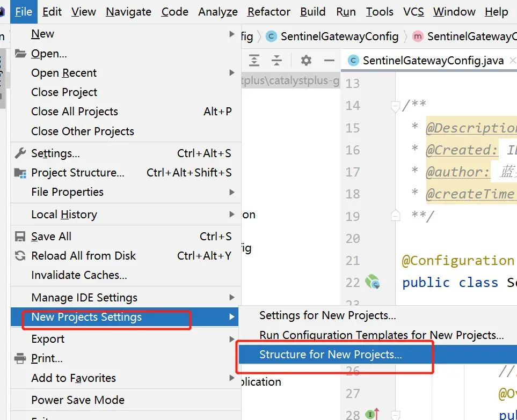Switch to the SentinelGatewayConfig.java editor tab
Viewport: 517px width, 420px height.
coord(426,61)
